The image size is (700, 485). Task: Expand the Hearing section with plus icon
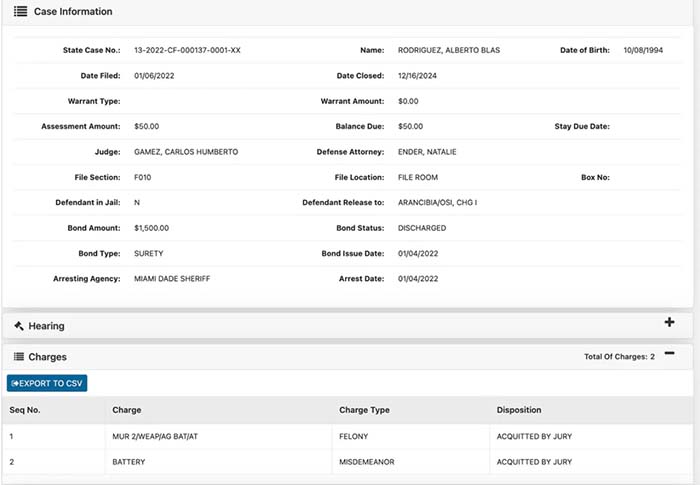click(669, 323)
